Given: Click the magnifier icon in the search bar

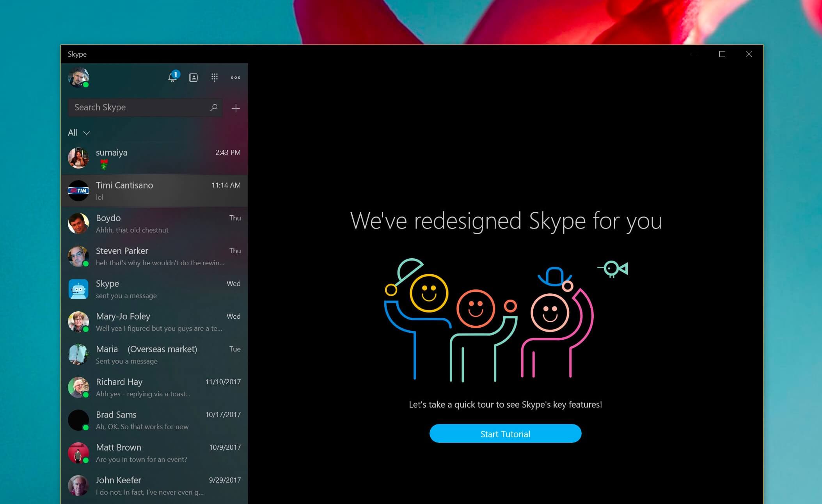Looking at the screenshot, I should [213, 107].
